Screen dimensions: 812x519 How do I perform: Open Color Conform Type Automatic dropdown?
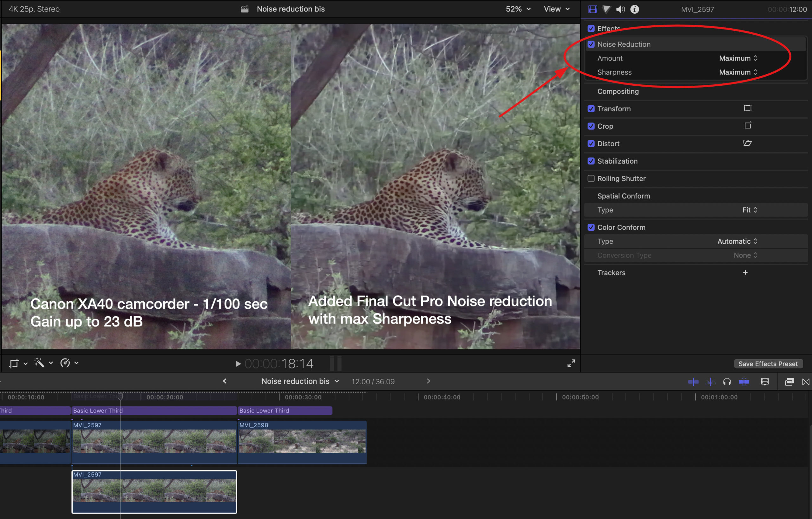click(x=737, y=241)
